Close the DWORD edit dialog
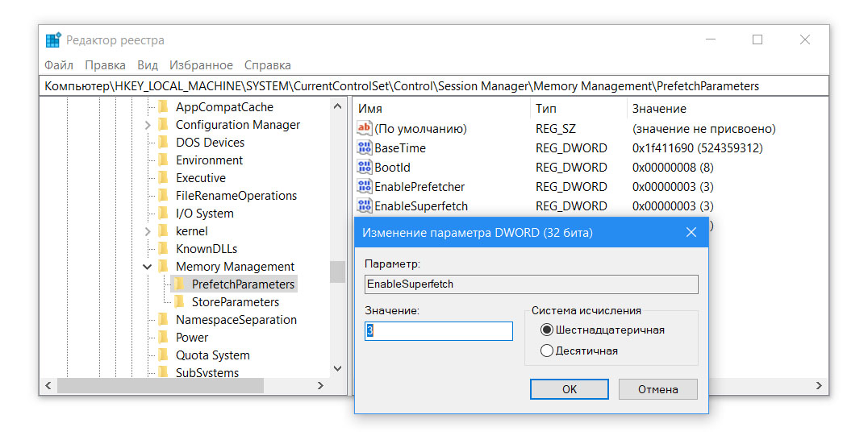The height and width of the screenshot is (444, 868). 691,233
